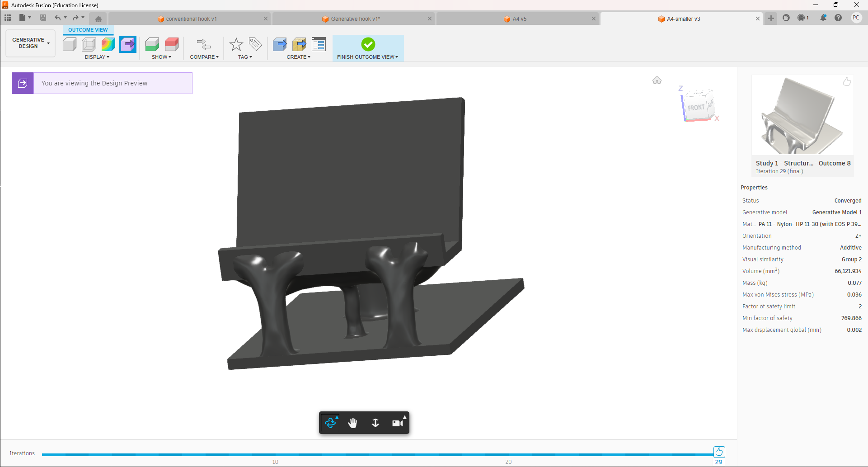Close the Generative hook v1* tab
The image size is (868, 467).
tap(430, 19)
